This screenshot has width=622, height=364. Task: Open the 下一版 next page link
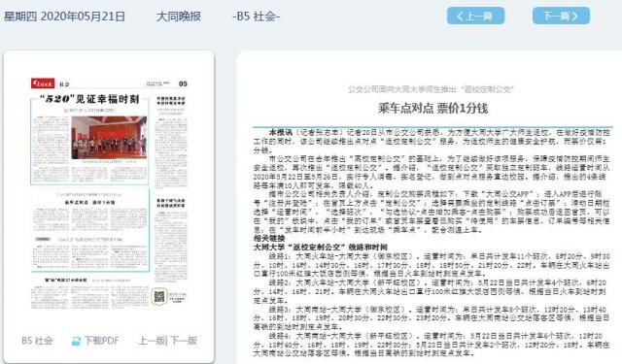click(x=184, y=341)
